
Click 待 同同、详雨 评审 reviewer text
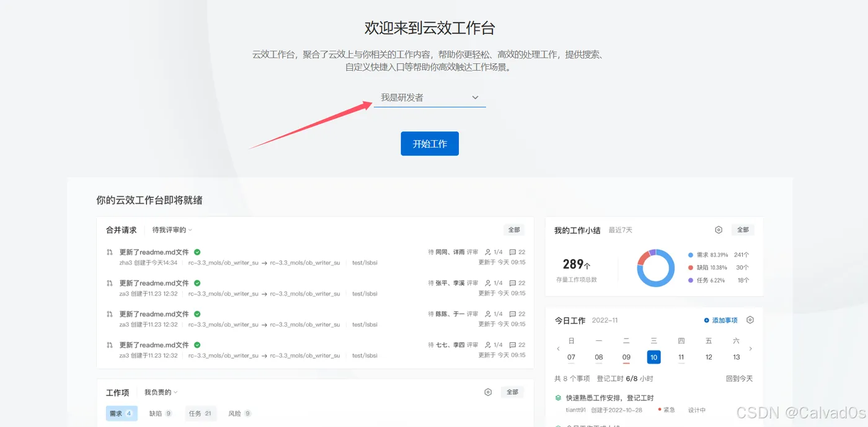click(x=453, y=252)
